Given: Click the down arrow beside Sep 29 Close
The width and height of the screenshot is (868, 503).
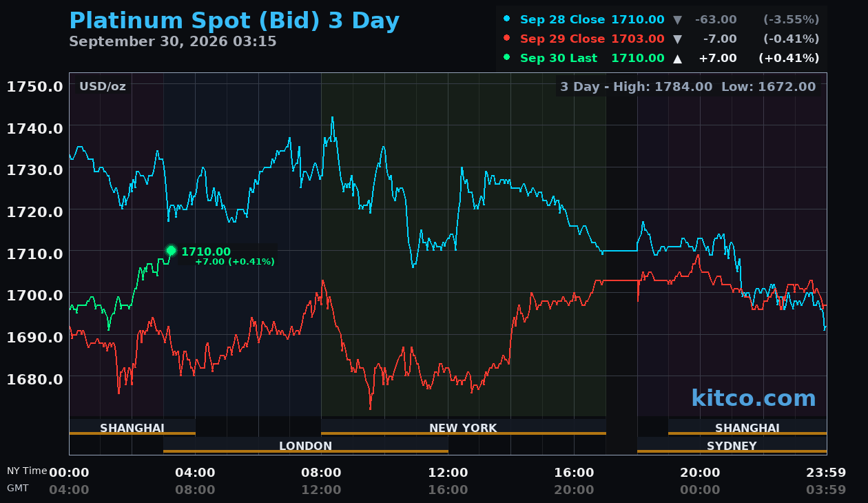Looking at the screenshot, I should tap(677, 39).
